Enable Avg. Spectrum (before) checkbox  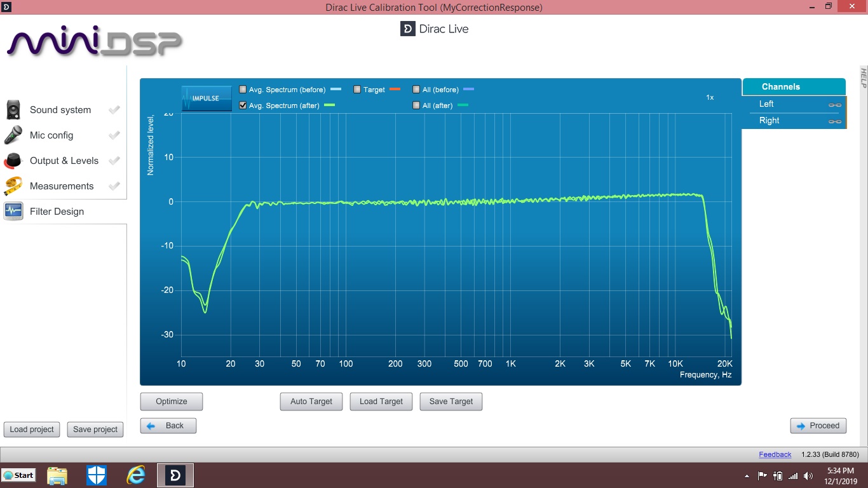(x=243, y=90)
